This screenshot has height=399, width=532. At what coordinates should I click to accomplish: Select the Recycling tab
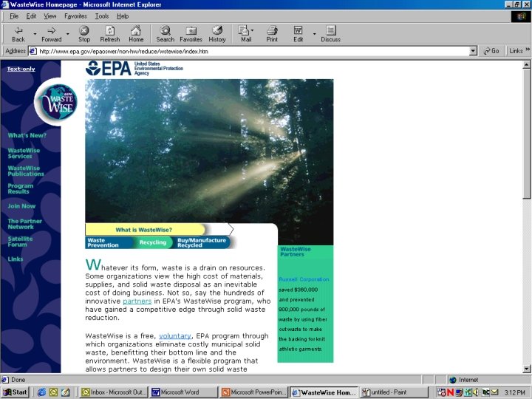[153, 242]
